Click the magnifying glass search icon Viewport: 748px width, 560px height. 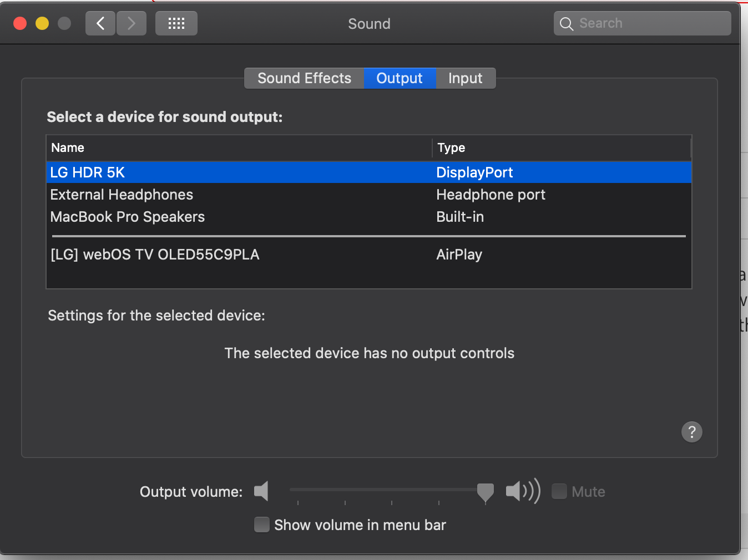tap(566, 24)
